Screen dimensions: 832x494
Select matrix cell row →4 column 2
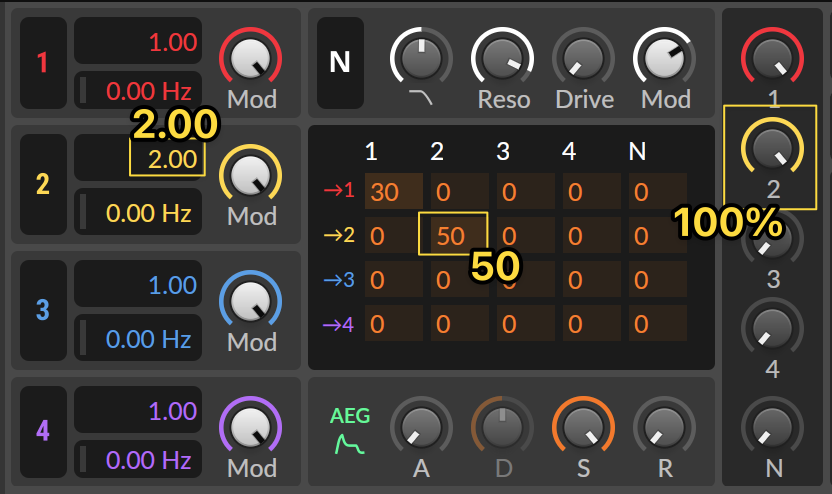tap(460, 323)
